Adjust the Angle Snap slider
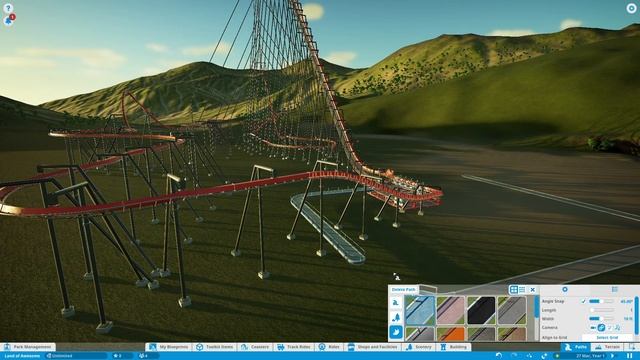 (601, 301)
